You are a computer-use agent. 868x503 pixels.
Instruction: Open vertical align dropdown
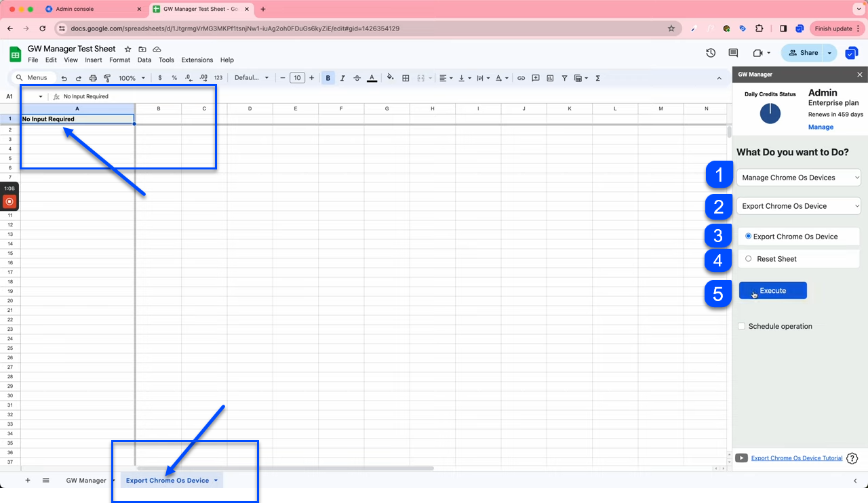tap(465, 78)
